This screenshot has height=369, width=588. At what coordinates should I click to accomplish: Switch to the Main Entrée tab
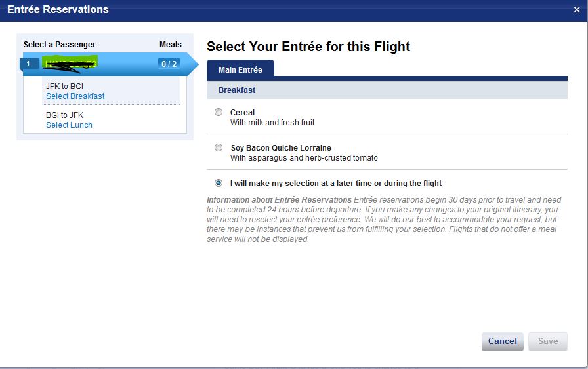coord(240,70)
